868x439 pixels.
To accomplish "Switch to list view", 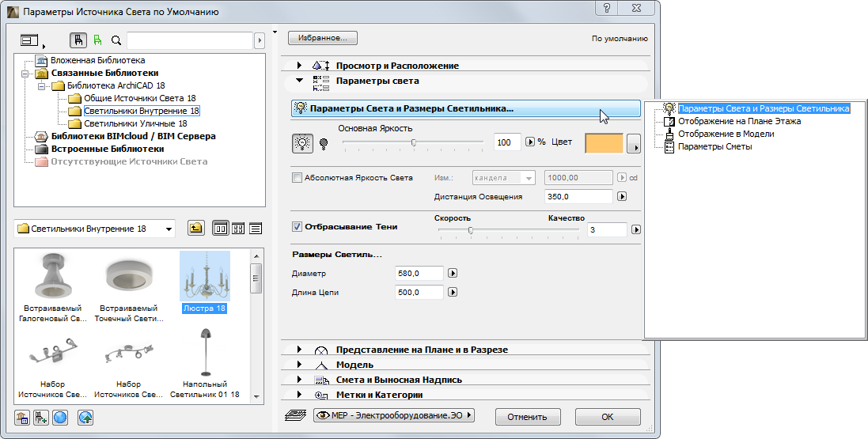I will [256, 229].
